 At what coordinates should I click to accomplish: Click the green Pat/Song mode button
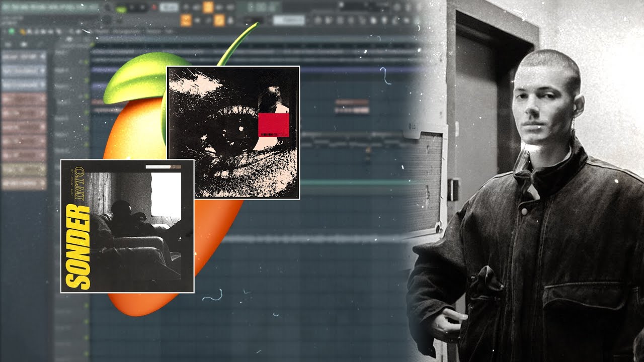click(121, 9)
